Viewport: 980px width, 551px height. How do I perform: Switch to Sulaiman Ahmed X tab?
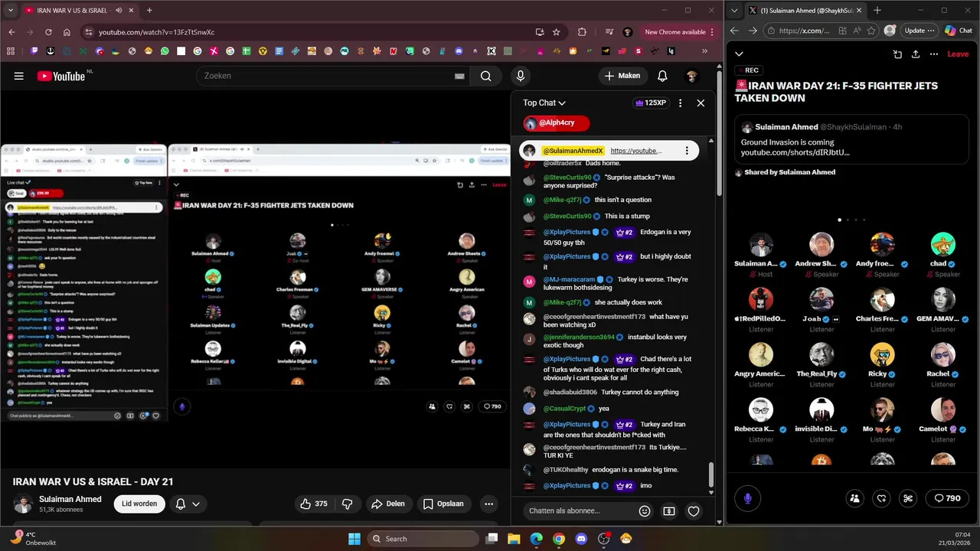[805, 10]
